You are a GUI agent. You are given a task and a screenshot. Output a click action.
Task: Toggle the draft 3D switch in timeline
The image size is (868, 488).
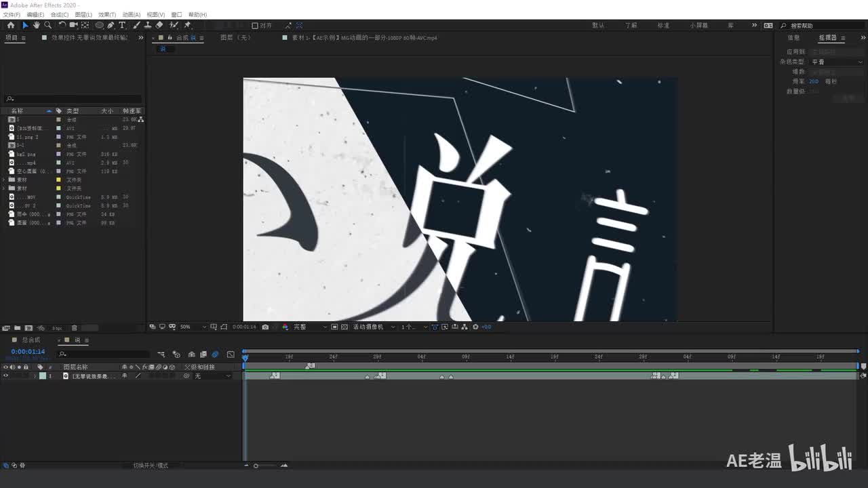coord(176,354)
